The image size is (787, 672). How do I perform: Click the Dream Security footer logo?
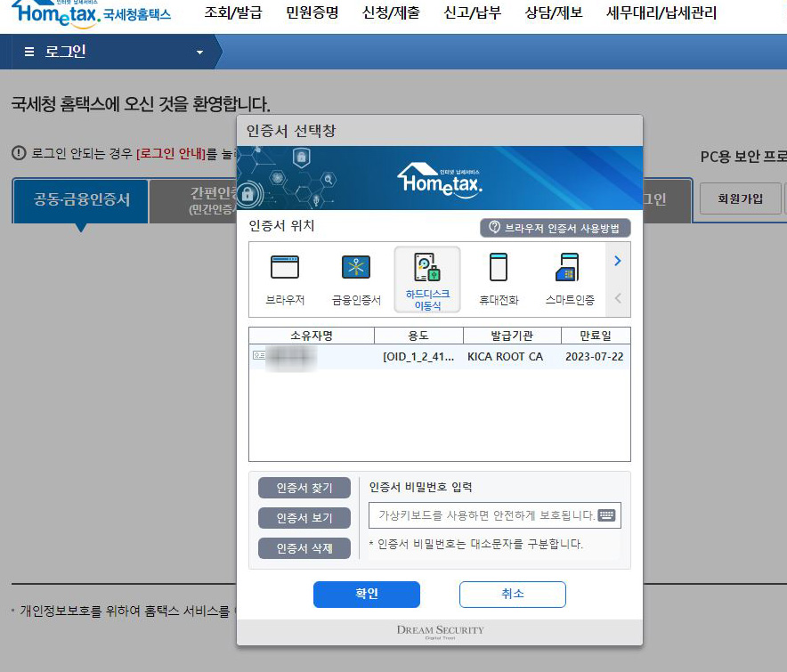(440, 631)
